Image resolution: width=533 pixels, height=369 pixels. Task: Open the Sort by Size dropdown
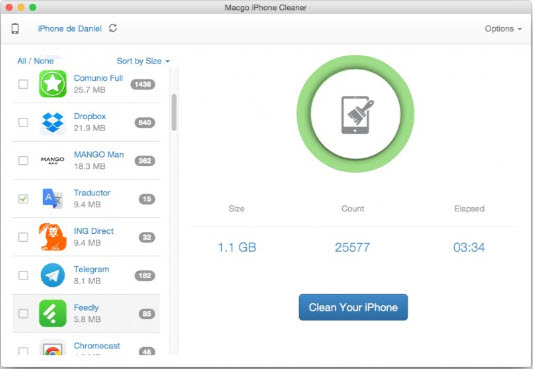143,61
